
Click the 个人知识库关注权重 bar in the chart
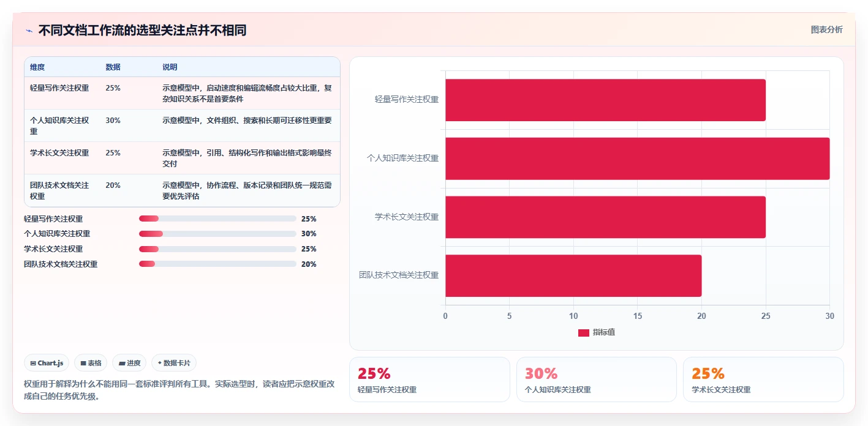coord(637,159)
